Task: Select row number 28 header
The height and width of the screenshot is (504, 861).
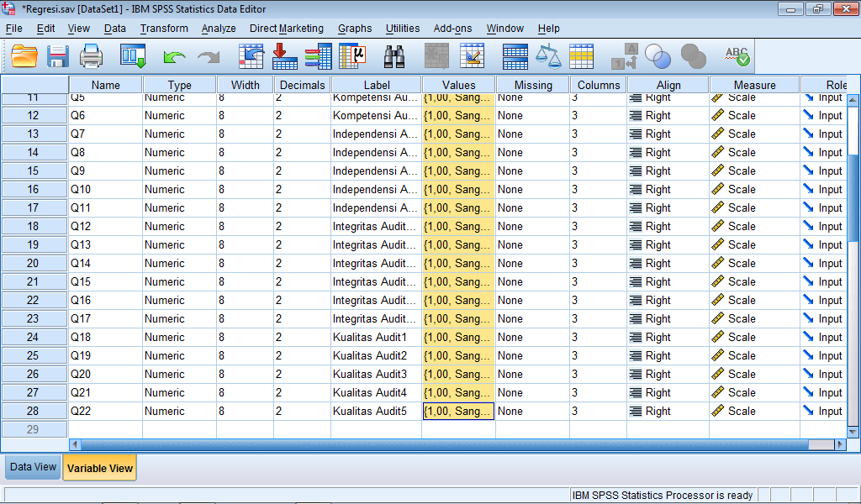Action: coord(34,411)
